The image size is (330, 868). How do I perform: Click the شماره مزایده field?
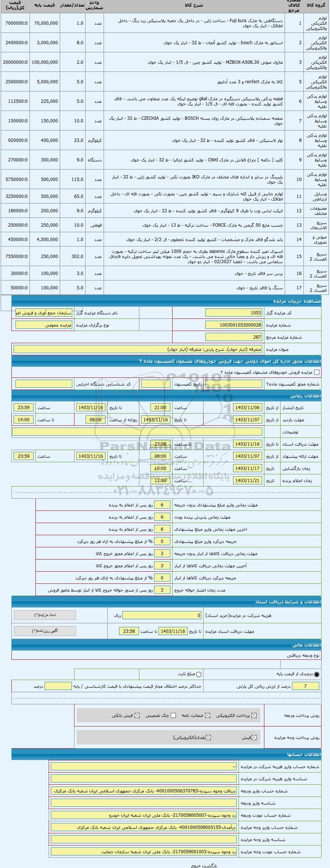pyautogui.click(x=234, y=325)
